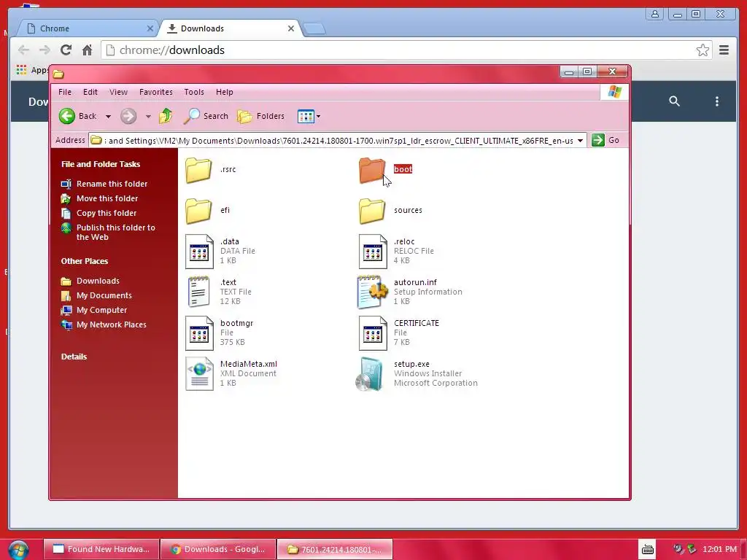Open the on-screen keyboard tray icon

[648, 549]
